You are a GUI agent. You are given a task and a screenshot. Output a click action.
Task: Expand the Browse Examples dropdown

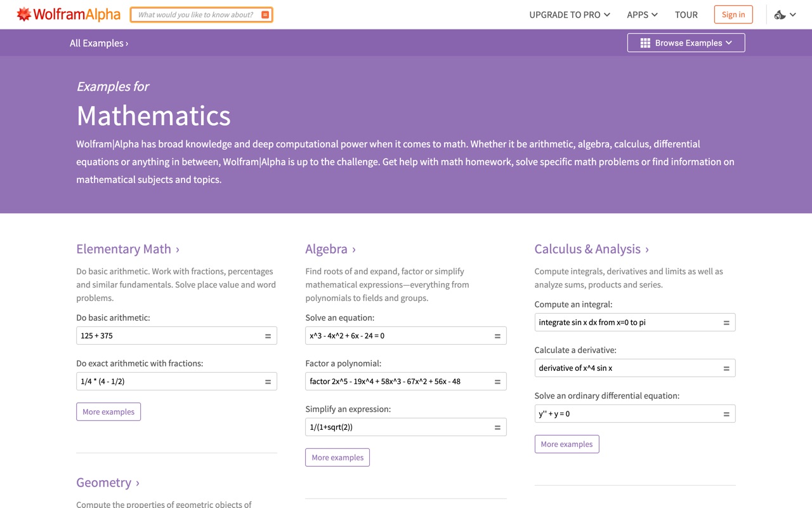tap(686, 43)
